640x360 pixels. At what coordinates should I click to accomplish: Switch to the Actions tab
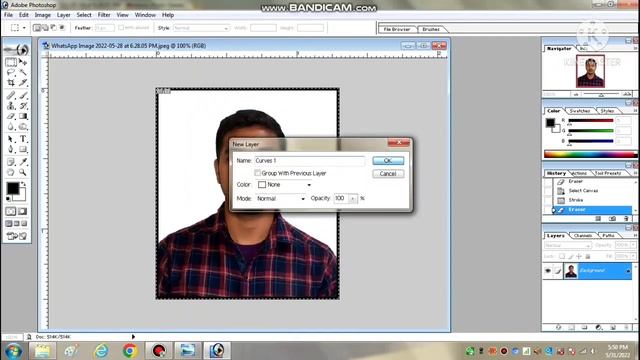(x=579, y=173)
